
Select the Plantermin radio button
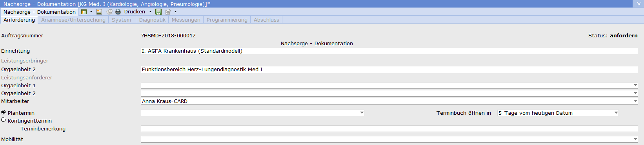click(x=4, y=112)
